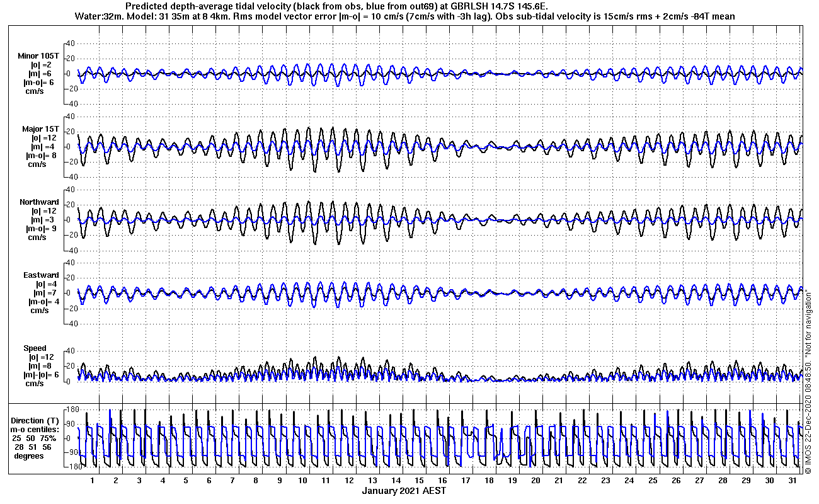Click the '25 50 75%' centile header
819x504 pixels.
pos(36,438)
